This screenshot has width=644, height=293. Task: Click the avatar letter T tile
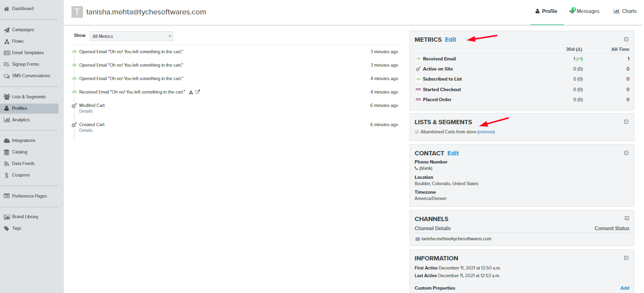[x=77, y=12]
